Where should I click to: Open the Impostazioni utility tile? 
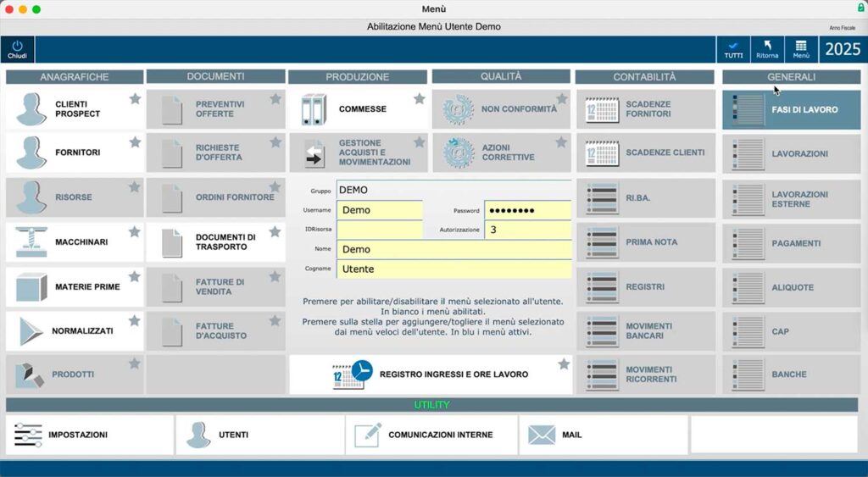tap(90, 435)
